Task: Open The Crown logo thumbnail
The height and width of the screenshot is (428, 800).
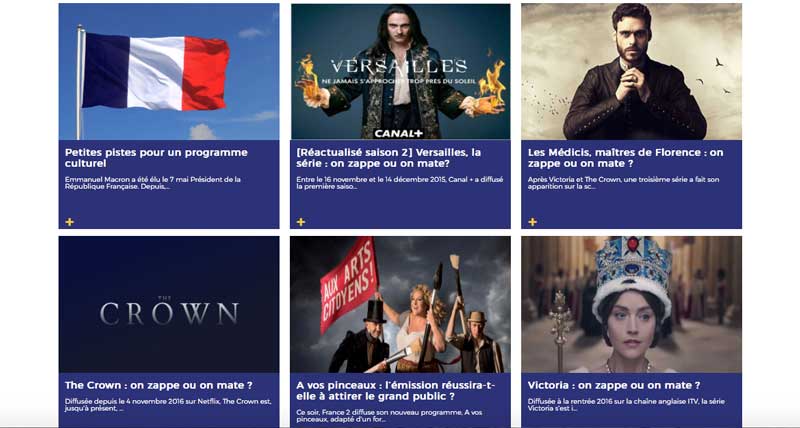Action: [169, 305]
